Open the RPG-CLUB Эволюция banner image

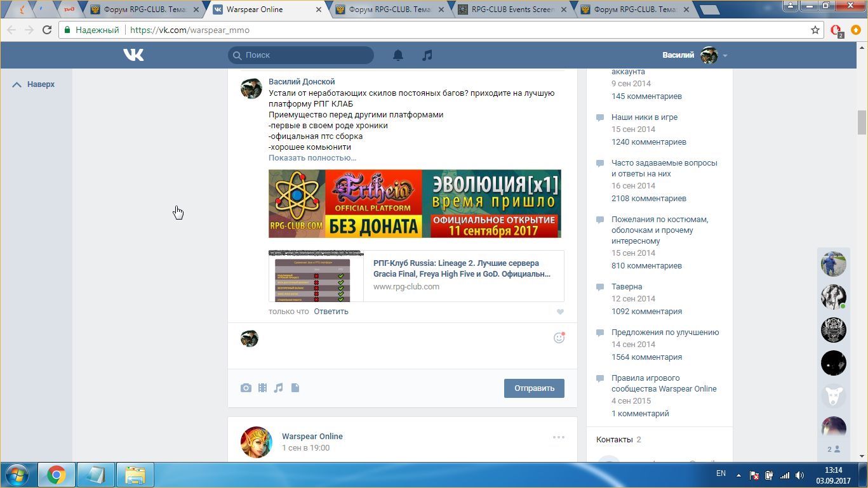[x=415, y=204]
